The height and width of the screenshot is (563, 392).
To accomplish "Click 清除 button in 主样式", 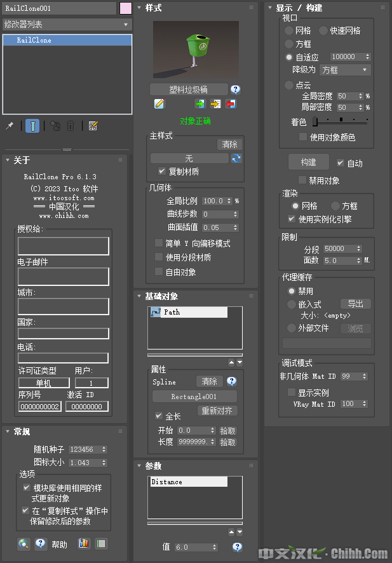I will point(229,144).
